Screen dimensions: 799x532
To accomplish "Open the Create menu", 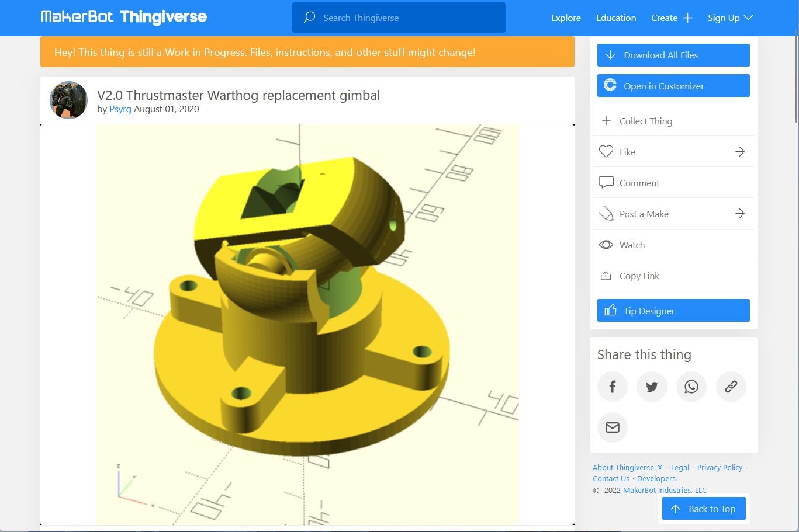I will coord(672,18).
